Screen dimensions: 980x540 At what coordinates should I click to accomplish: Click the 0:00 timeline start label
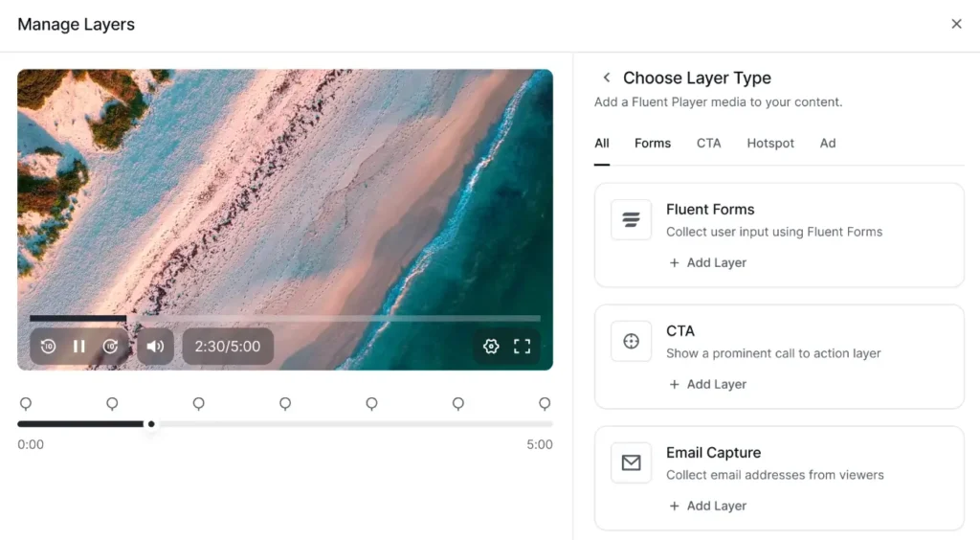pyautogui.click(x=31, y=444)
